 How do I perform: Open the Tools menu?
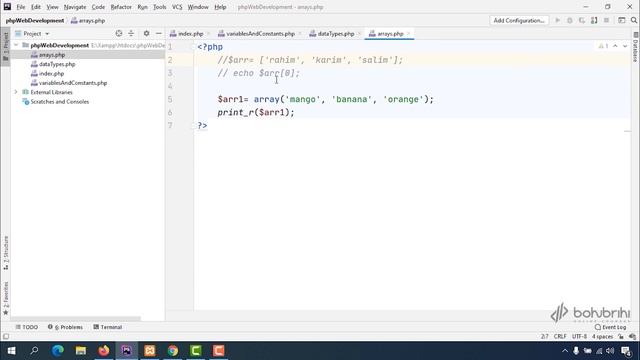tap(160, 7)
